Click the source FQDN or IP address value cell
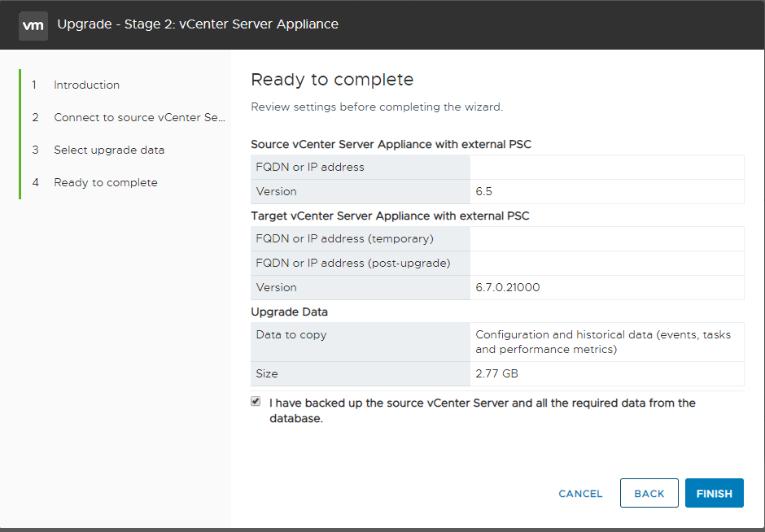 606,167
